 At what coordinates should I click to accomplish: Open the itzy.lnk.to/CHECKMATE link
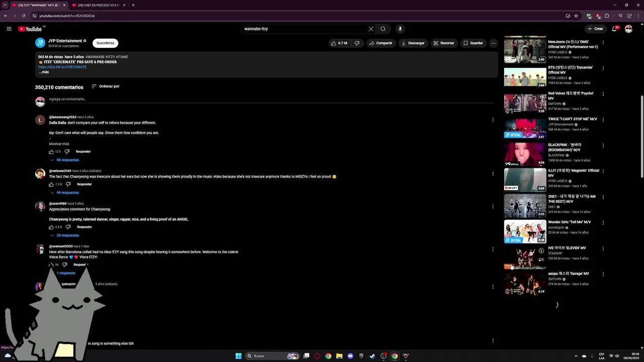click(62, 67)
